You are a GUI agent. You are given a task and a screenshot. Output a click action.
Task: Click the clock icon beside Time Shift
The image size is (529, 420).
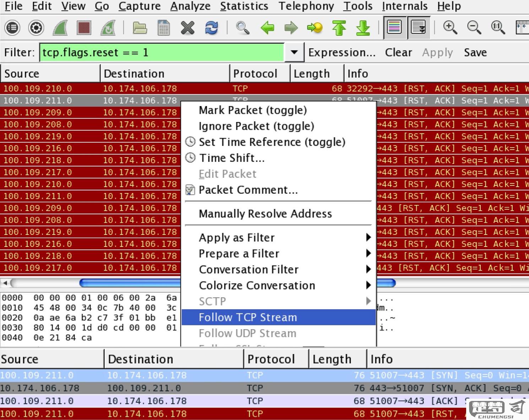tap(191, 157)
